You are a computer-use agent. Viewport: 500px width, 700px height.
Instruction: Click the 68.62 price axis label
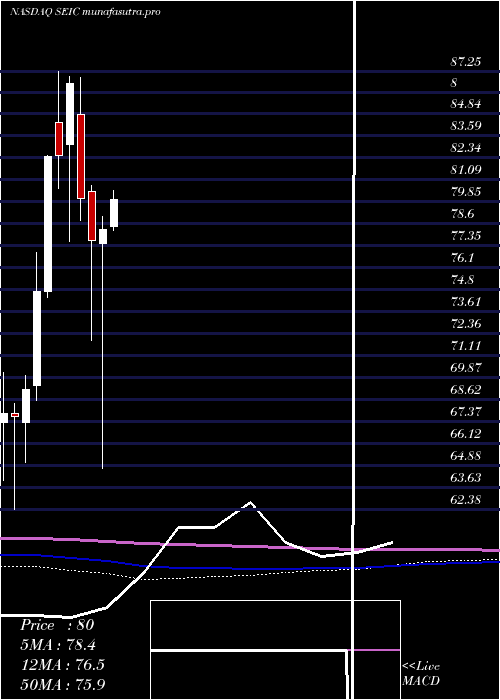click(x=466, y=390)
